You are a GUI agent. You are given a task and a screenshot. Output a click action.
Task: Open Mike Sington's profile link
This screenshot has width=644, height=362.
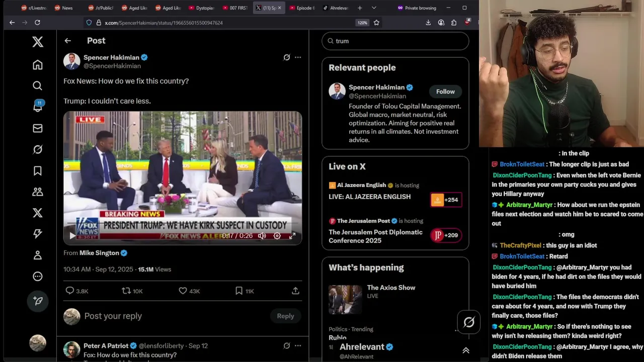[99, 253]
